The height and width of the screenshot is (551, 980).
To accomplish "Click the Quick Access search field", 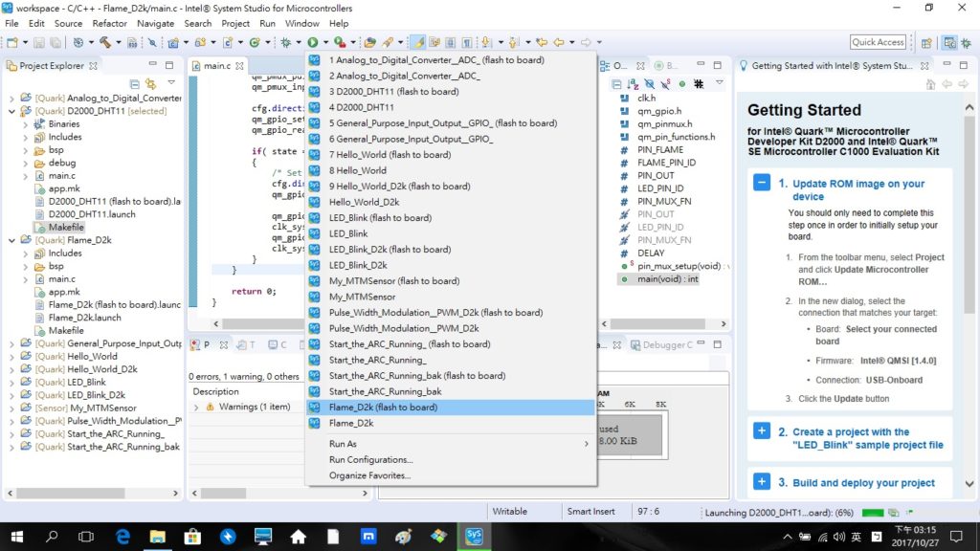I will tap(878, 42).
